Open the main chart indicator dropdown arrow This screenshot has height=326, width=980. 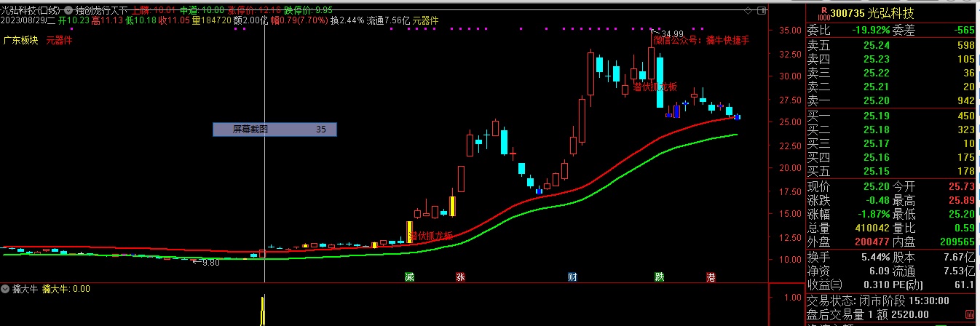tap(68, 11)
